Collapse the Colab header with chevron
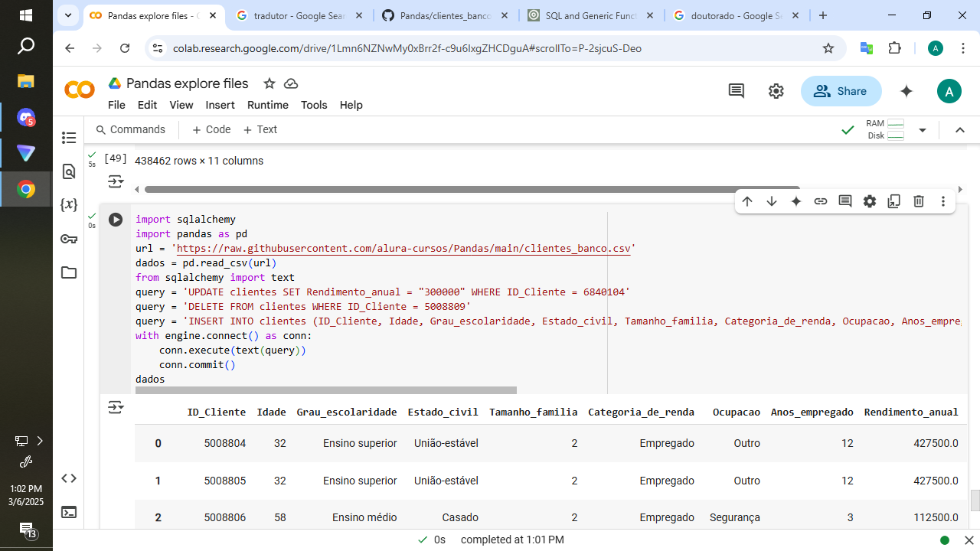This screenshot has height=551, width=980. (x=960, y=130)
